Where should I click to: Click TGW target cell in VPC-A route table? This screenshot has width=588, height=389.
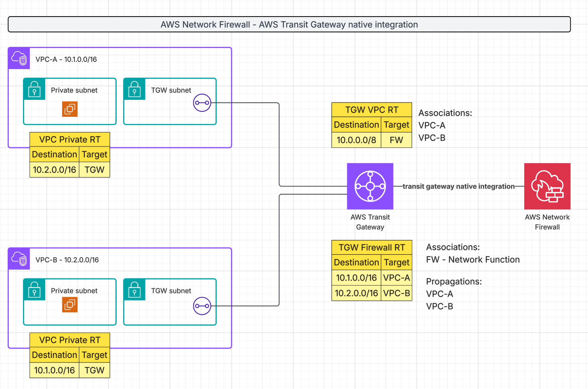click(x=95, y=170)
